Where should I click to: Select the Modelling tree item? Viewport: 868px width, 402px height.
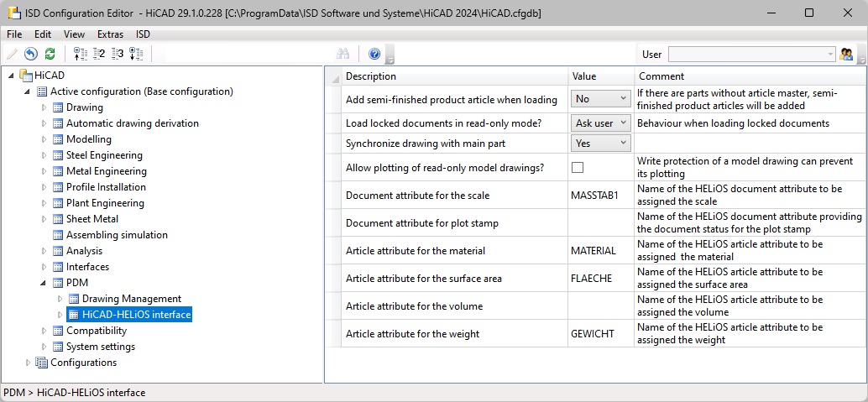[x=89, y=139]
